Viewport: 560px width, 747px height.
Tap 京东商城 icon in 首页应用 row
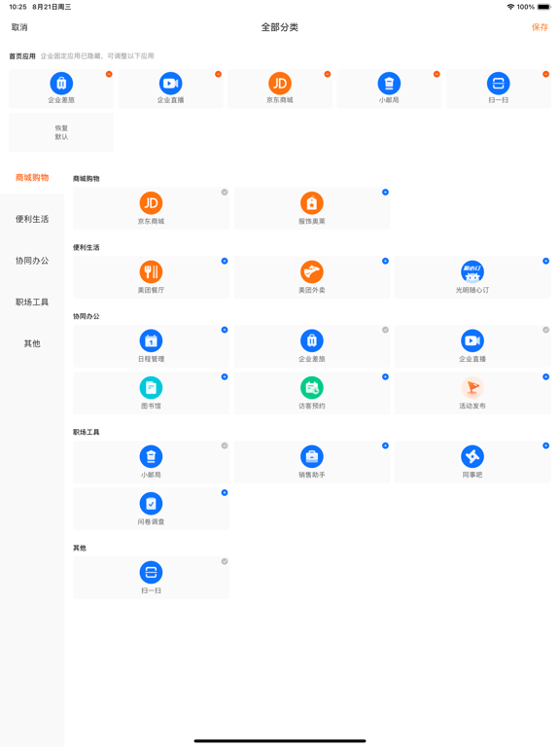[x=280, y=84]
